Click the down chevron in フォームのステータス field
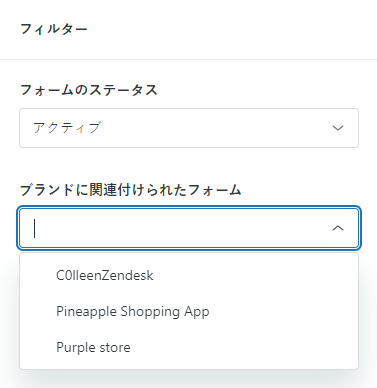 point(338,128)
